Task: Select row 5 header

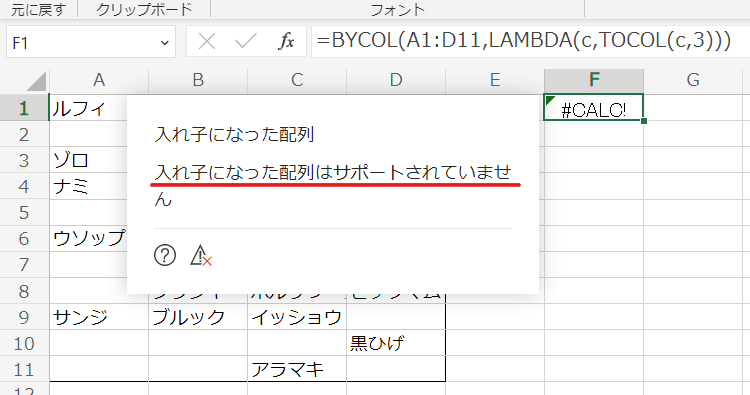Action: pos(24,213)
